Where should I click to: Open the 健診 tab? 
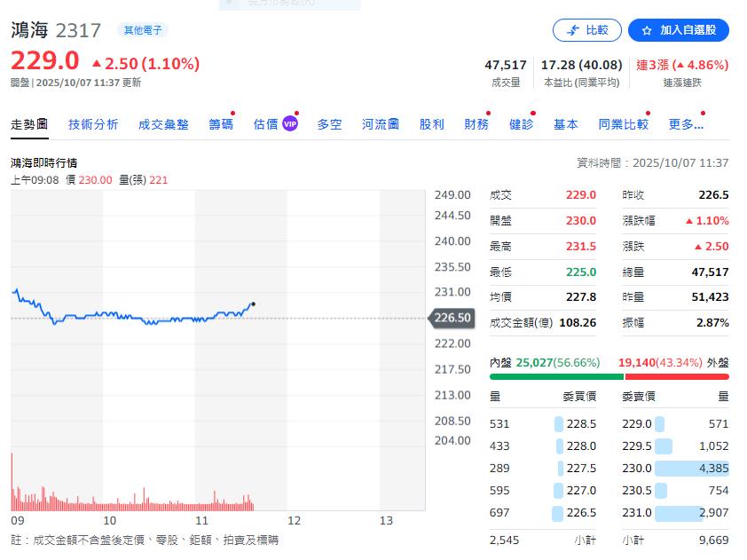[x=522, y=124]
